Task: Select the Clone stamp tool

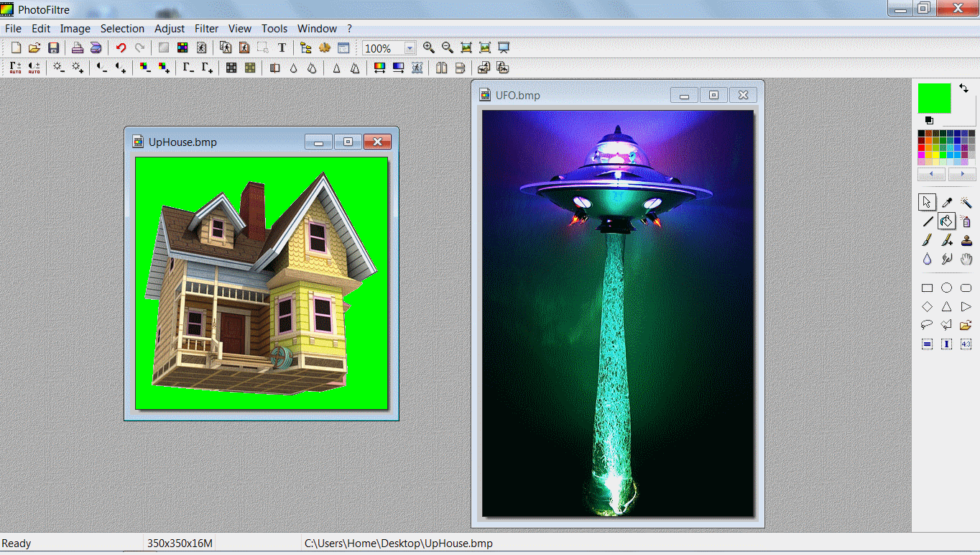Action: [966, 240]
